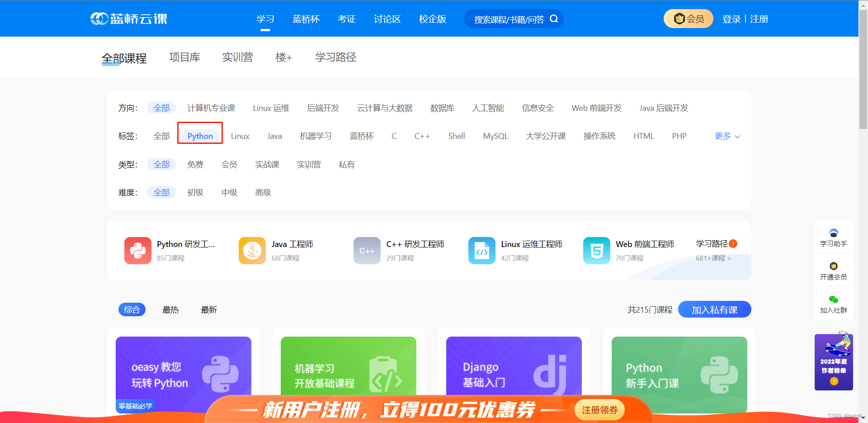This screenshot has height=423, width=868.
Task: Sort courses by 最热
Action: [171, 310]
